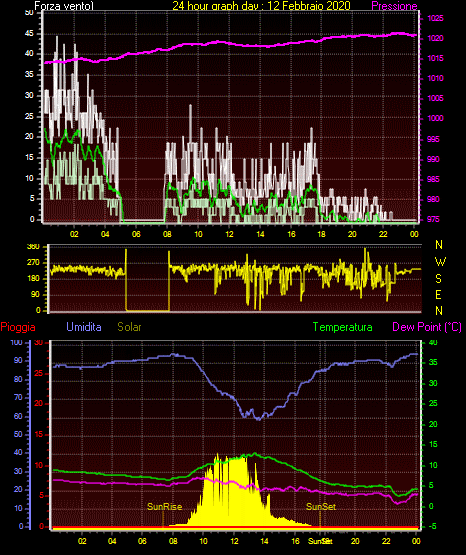The width and height of the screenshot is (466, 555).
Task: Click the 'S' compass direction label
Action: coord(439,279)
